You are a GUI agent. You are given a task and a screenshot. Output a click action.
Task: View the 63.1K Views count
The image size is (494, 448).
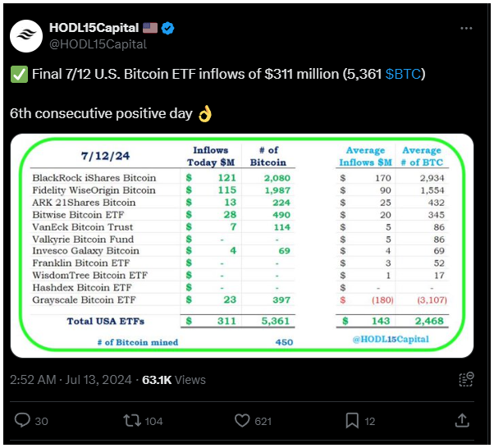[181, 380]
